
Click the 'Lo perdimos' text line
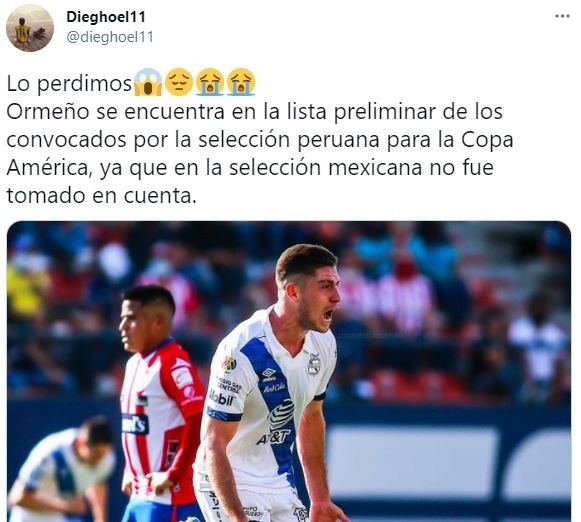click(69, 84)
